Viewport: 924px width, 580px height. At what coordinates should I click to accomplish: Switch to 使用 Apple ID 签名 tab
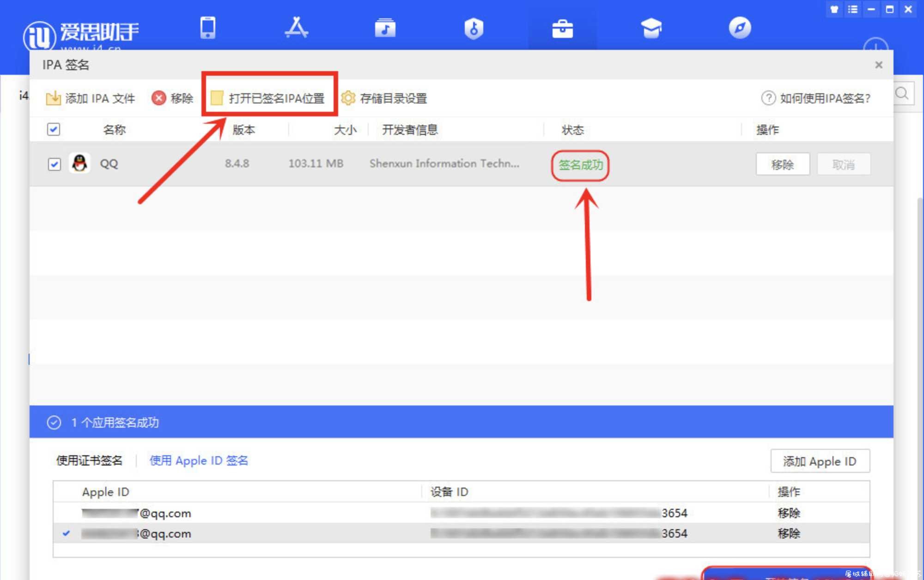199,460
